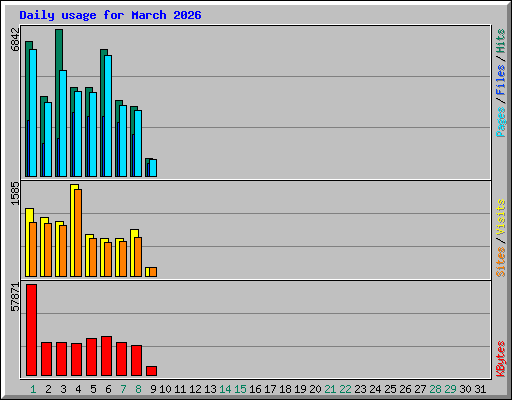Click the day 7 axis label
Screen dimensions: 512x400
click(x=123, y=389)
